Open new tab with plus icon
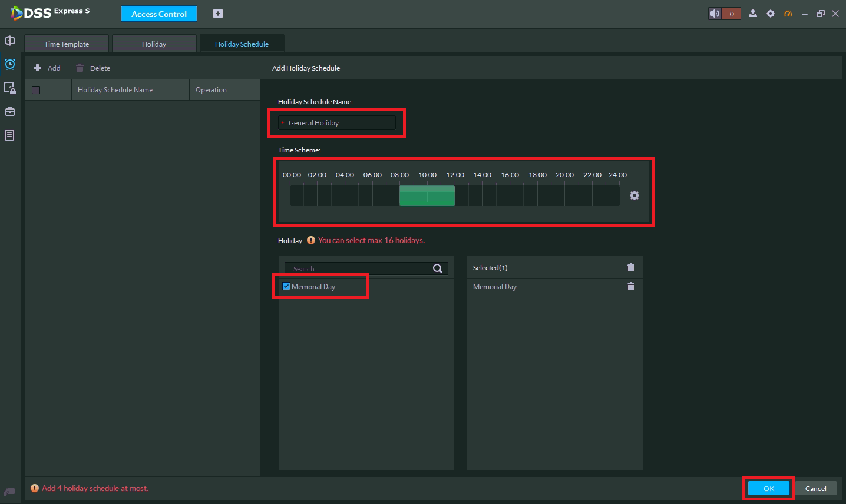The height and width of the screenshot is (504, 846). coord(218,14)
